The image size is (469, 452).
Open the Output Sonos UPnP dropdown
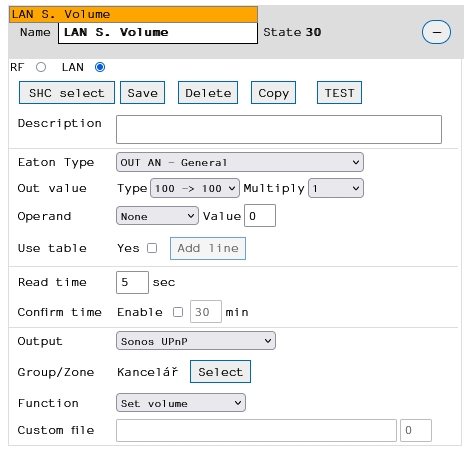196,341
